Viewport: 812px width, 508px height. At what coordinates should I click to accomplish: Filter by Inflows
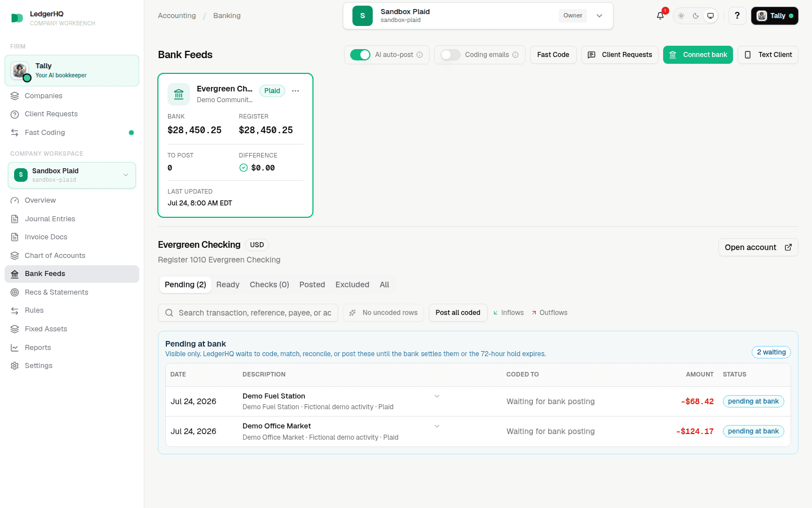tap(509, 313)
